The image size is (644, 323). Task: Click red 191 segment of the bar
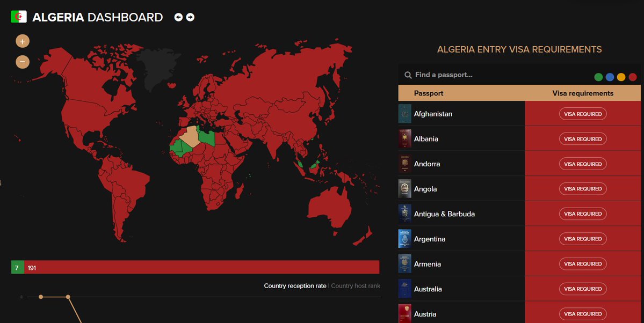point(201,267)
